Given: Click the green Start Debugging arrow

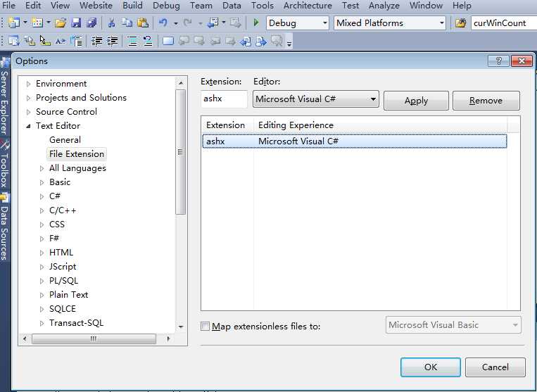Looking at the screenshot, I should tap(255, 23).
